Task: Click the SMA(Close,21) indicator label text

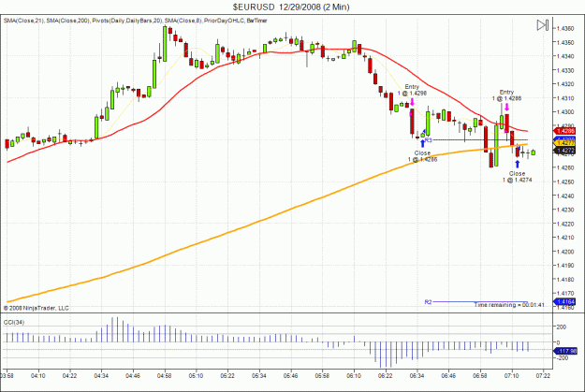Action: pyautogui.click(x=23, y=21)
